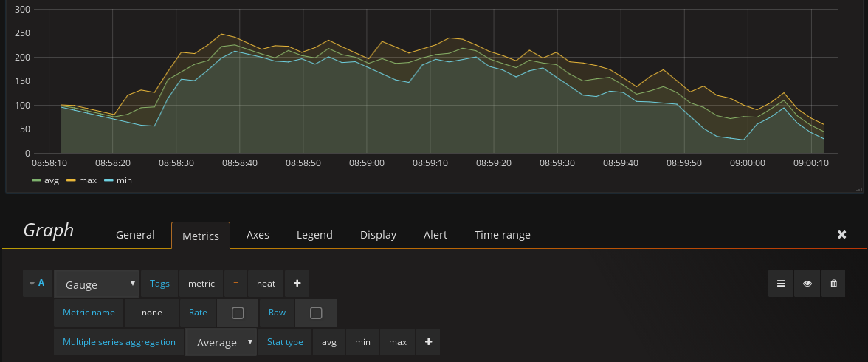Switch to the Alert tab

tap(435, 234)
